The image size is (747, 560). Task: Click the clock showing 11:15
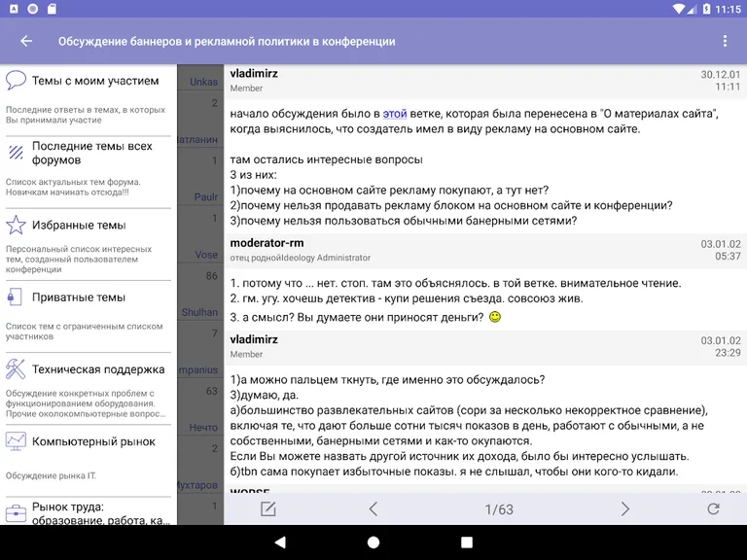(x=728, y=9)
